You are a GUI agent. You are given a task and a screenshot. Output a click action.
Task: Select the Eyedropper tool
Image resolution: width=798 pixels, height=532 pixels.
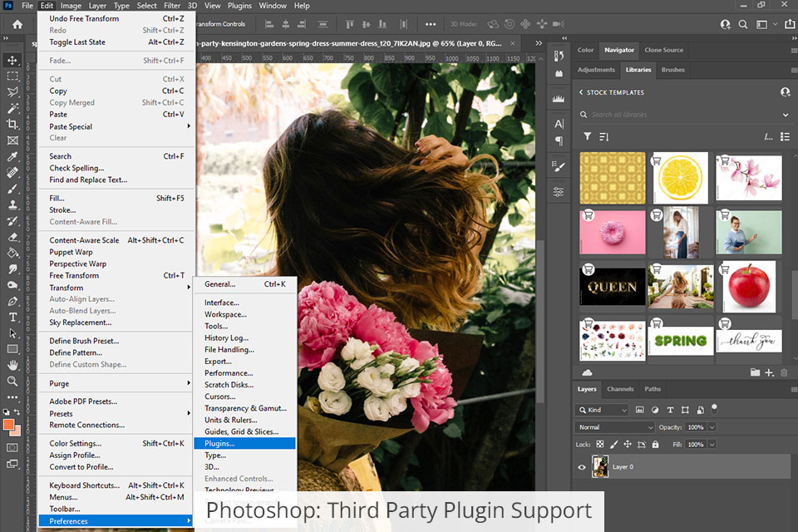(x=12, y=157)
